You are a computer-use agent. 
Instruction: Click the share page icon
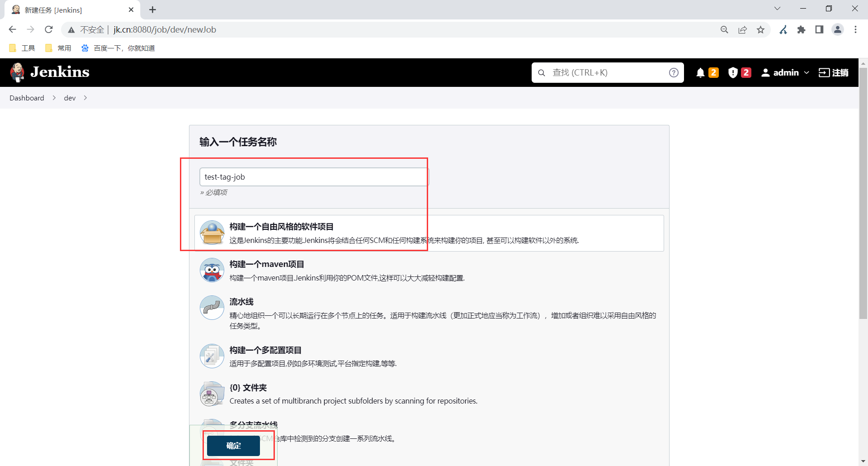coord(742,29)
